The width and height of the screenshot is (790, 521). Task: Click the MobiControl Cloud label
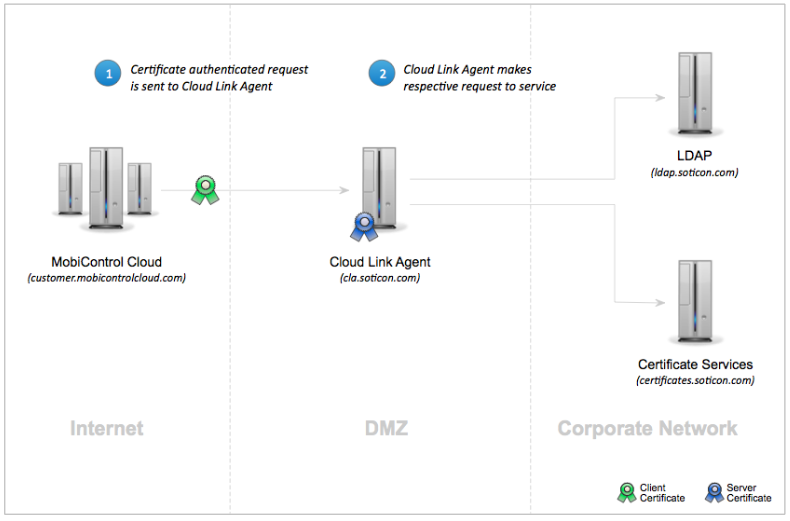106,263
